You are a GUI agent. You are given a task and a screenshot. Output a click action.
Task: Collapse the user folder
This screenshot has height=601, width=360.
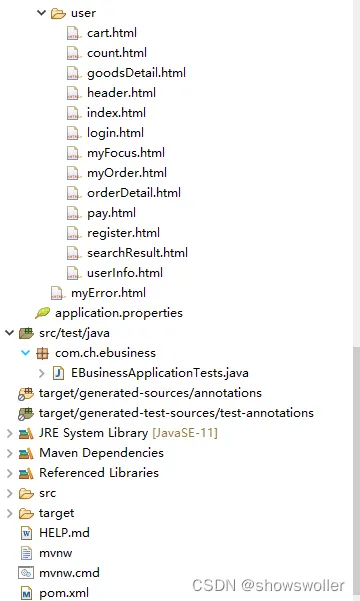click(x=41, y=13)
